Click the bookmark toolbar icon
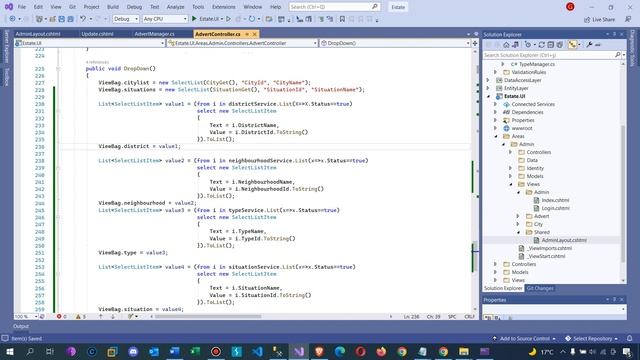The image size is (640, 360). (342, 19)
